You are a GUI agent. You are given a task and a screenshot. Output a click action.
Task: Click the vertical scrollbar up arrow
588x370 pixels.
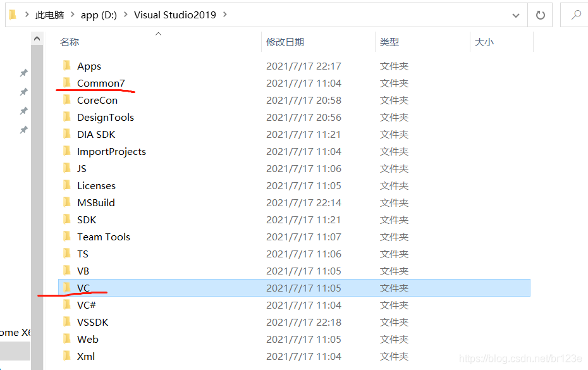point(37,38)
